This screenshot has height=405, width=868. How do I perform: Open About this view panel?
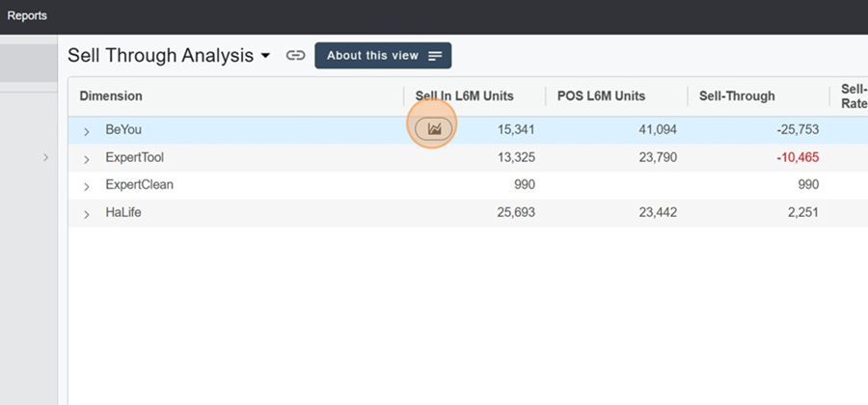click(383, 55)
